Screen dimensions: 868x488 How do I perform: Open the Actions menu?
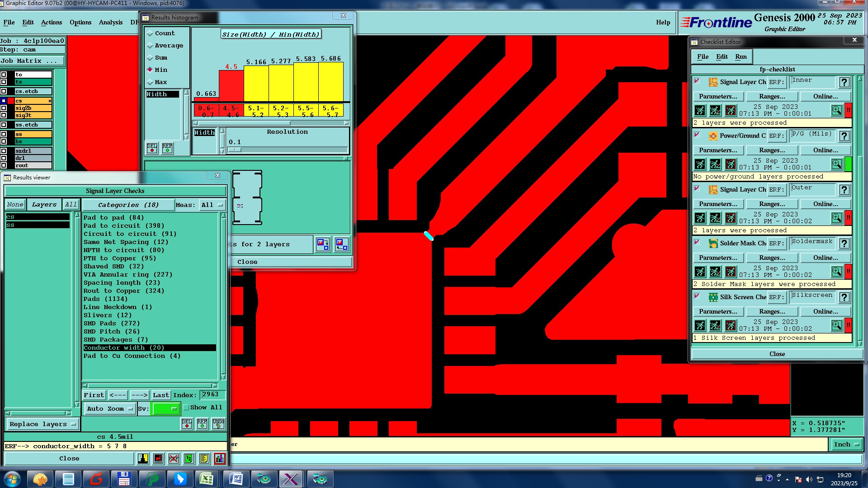[52, 22]
